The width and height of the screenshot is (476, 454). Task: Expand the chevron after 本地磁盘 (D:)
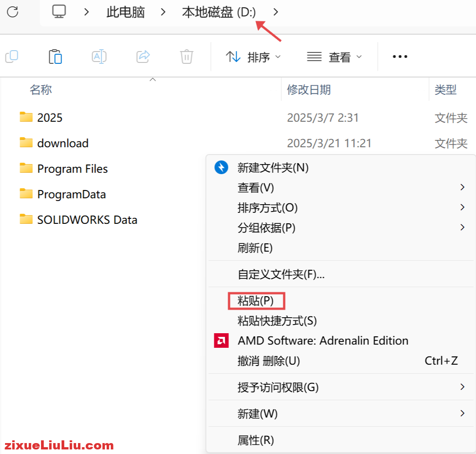click(x=275, y=12)
